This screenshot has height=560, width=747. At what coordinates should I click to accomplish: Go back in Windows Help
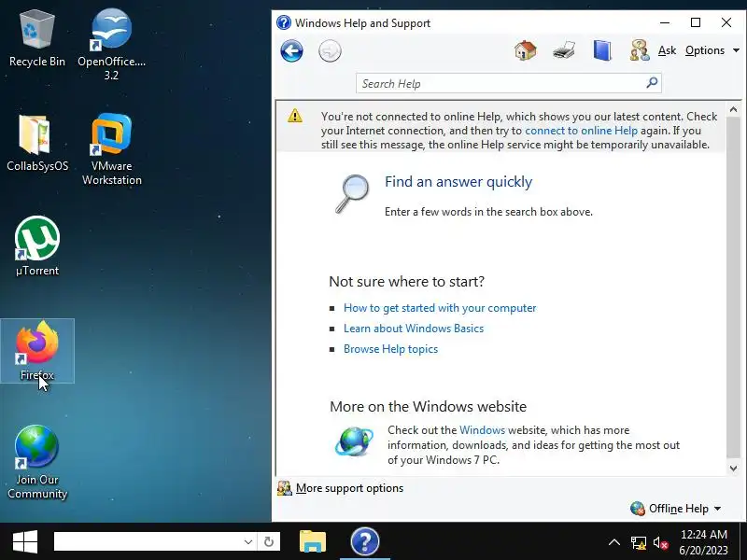click(x=291, y=51)
